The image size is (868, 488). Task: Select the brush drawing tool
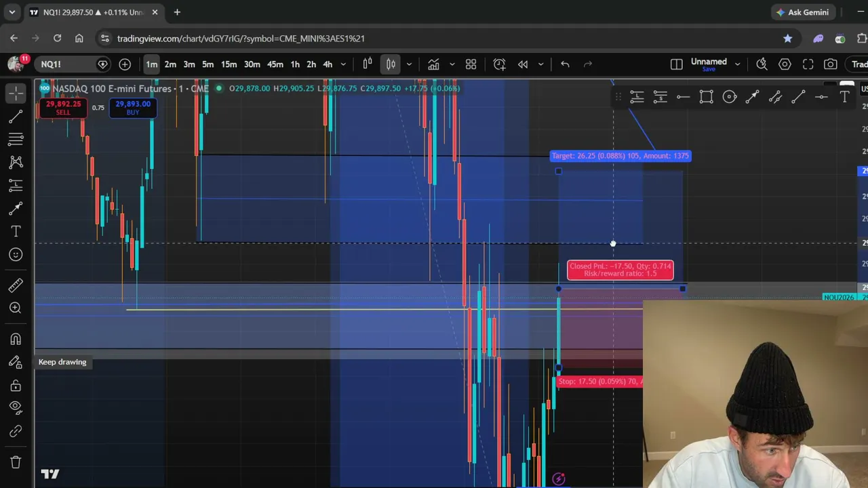point(16,209)
